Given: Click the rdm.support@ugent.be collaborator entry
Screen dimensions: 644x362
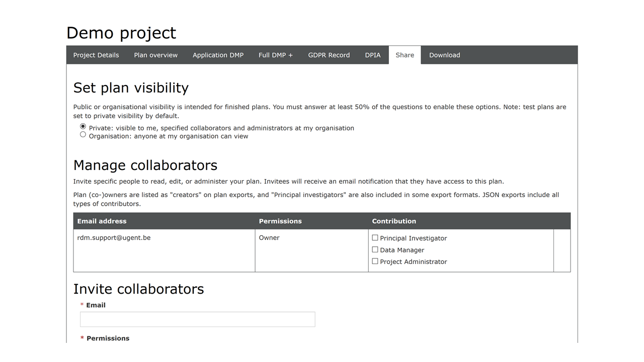Looking at the screenshot, I should tap(114, 238).
